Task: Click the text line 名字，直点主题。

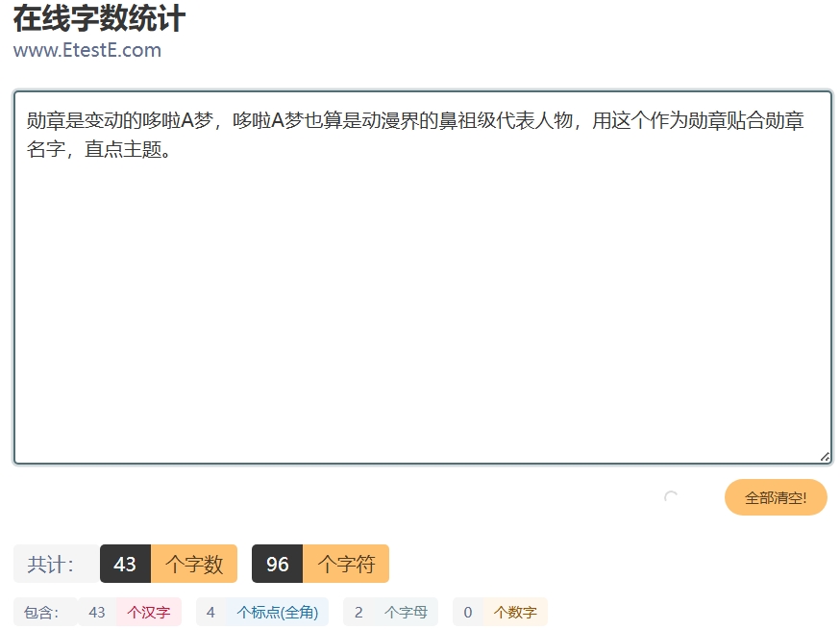Action: tap(100, 149)
